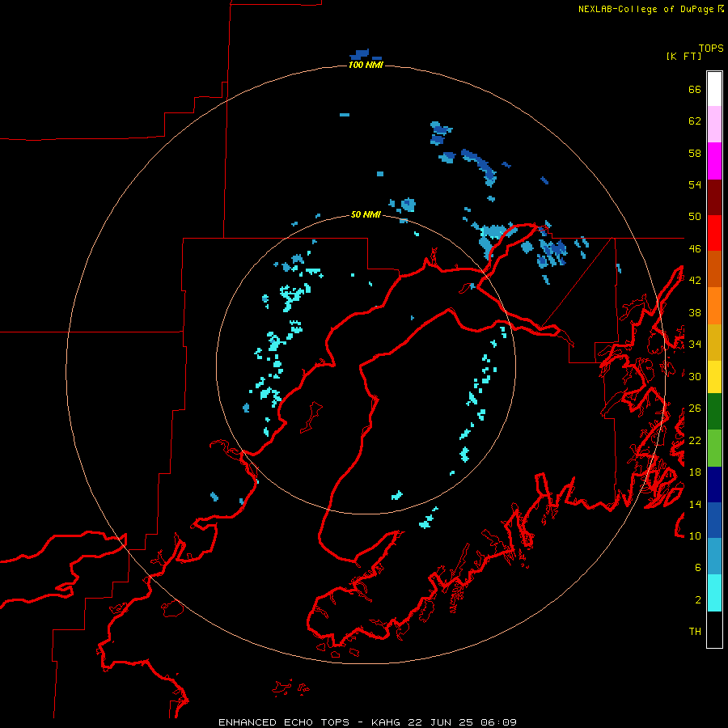Viewport: 728px width, 728px height.
Task: Click the 42 legend value
Action: 695,281
